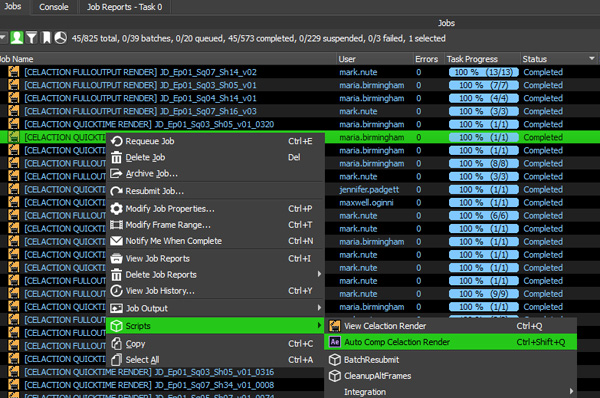Run the CleanupAltFrames script

(x=451, y=376)
